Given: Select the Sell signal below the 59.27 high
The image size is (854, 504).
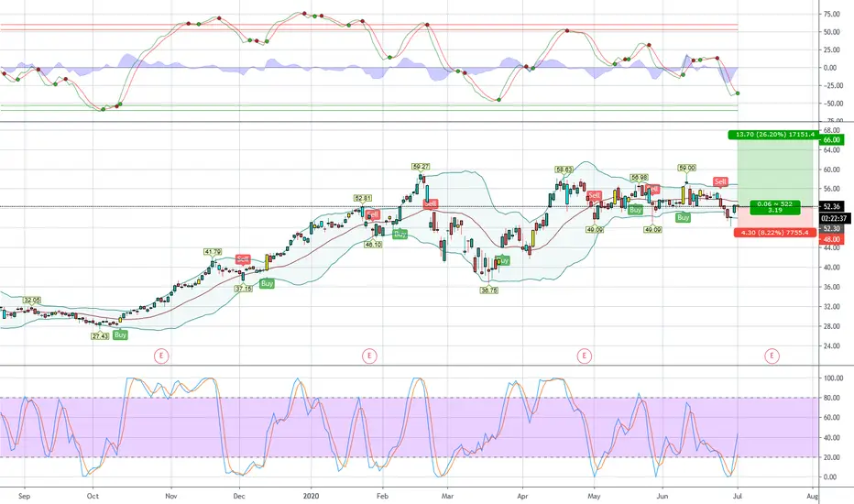Looking at the screenshot, I should pyautogui.click(x=431, y=203).
